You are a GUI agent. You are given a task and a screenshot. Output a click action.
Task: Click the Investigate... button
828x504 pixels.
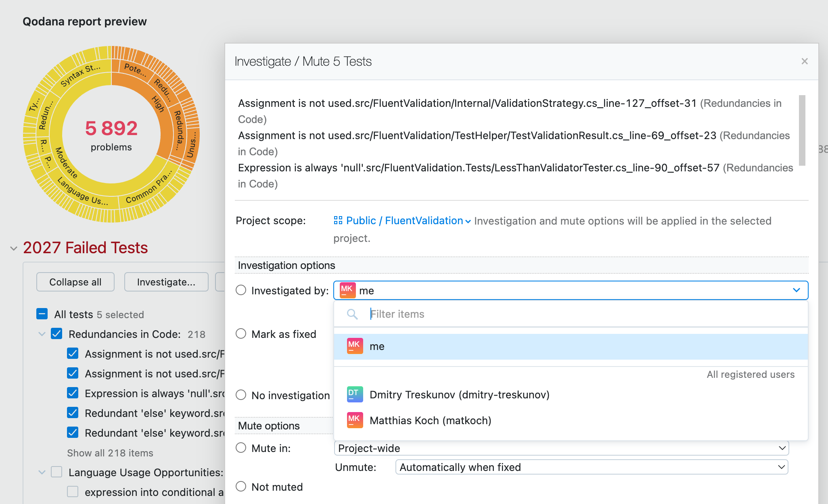click(166, 282)
